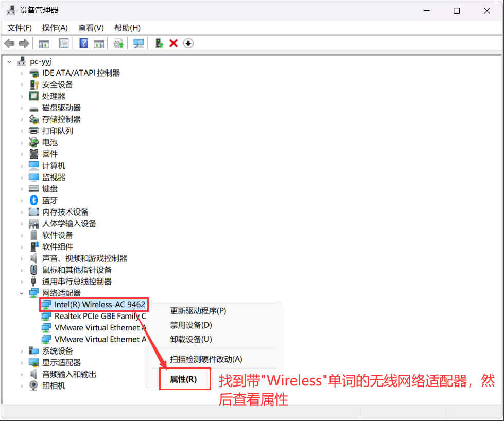The height and width of the screenshot is (421, 504).
Task: Collapse the 网络适配器 category chevron
Action: [x=22, y=293]
